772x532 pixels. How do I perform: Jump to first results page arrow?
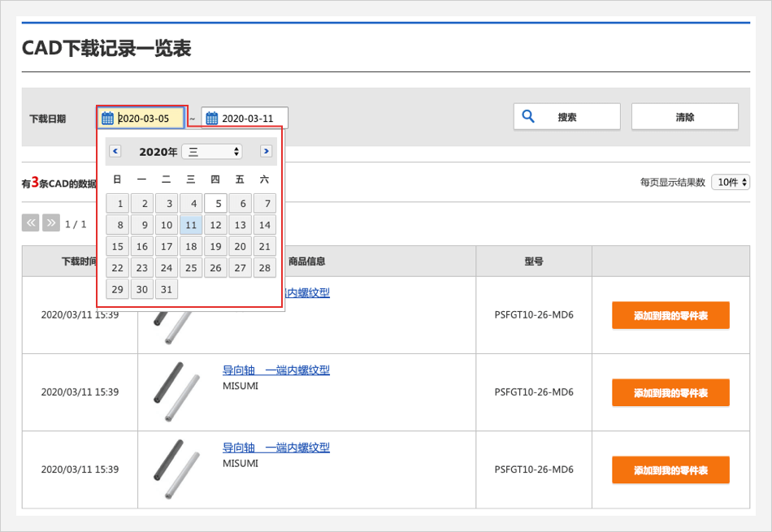tap(31, 223)
